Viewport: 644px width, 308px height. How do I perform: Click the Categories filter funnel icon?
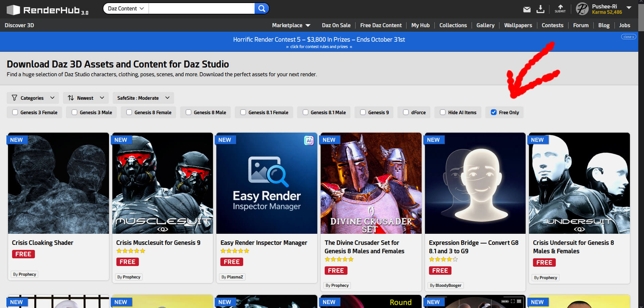[14, 98]
